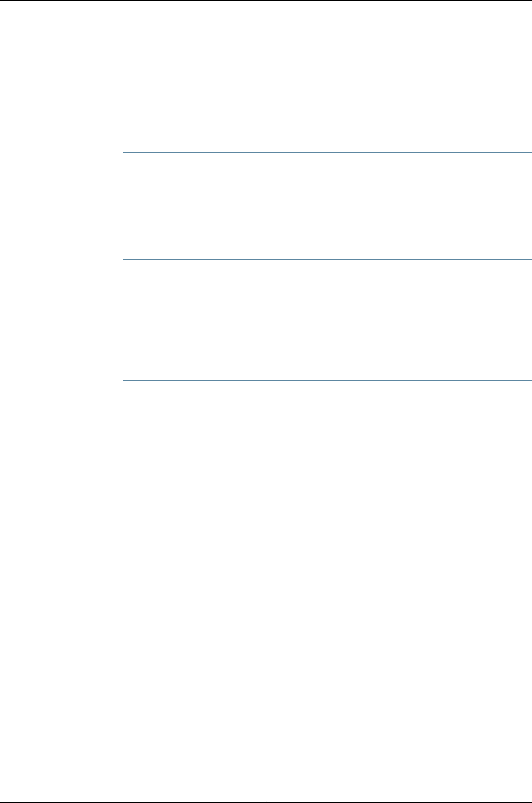Click empty header area above first divider
The width and height of the screenshot is (532, 803).
(x=327, y=43)
